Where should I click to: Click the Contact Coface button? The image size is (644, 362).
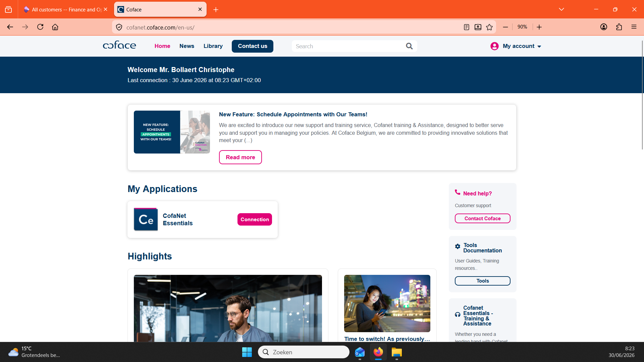[483, 219]
